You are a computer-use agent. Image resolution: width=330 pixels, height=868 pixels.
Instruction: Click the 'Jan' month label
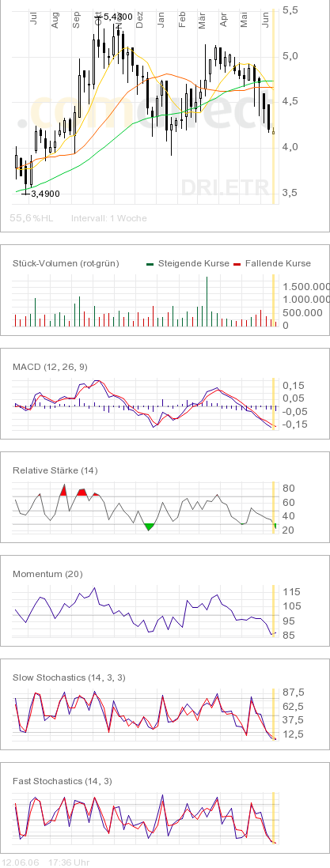point(161,21)
